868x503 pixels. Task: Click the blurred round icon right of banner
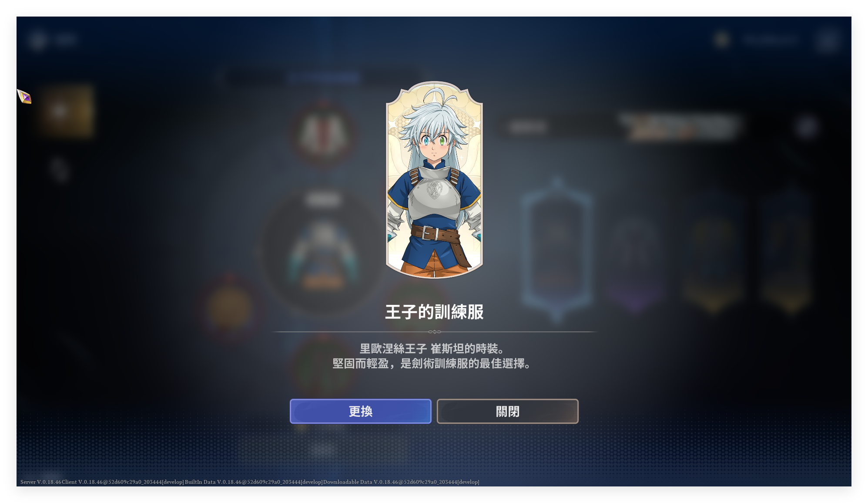click(x=806, y=127)
